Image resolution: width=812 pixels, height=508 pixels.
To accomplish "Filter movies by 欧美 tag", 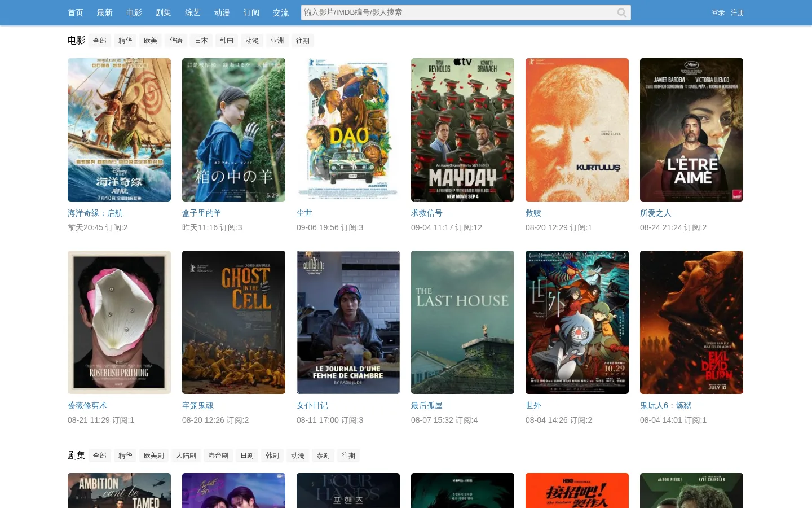I will [x=151, y=41].
